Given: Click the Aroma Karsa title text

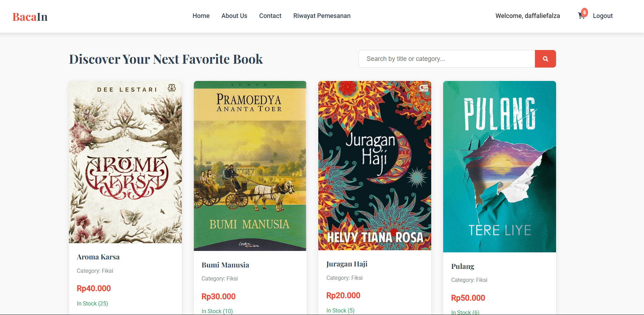Looking at the screenshot, I should tap(98, 257).
